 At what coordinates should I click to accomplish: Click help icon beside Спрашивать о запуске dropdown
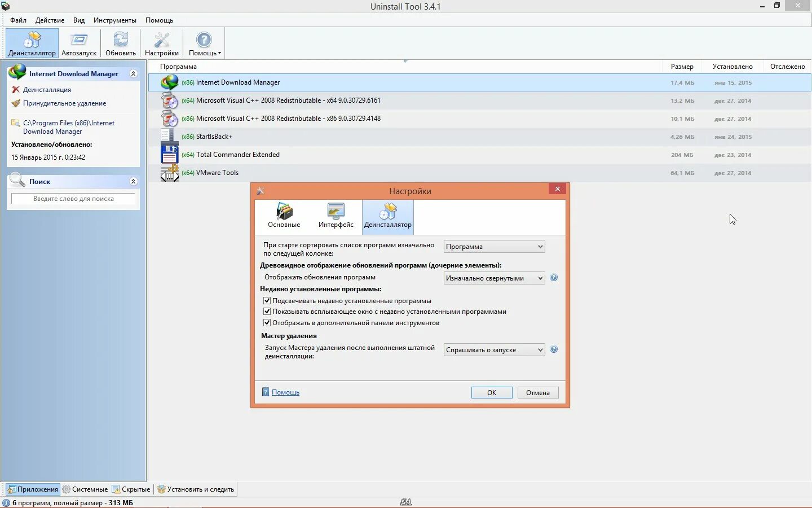[554, 349]
